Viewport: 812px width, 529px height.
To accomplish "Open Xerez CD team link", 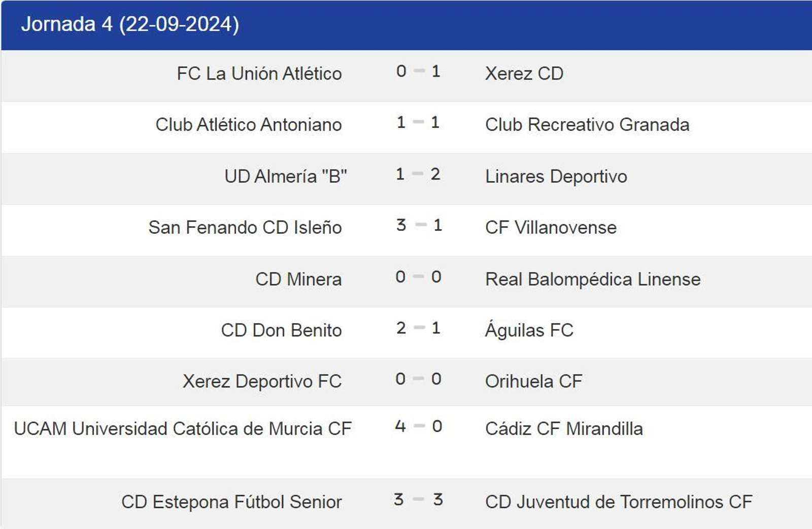I will pyautogui.click(x=524, y=74).
